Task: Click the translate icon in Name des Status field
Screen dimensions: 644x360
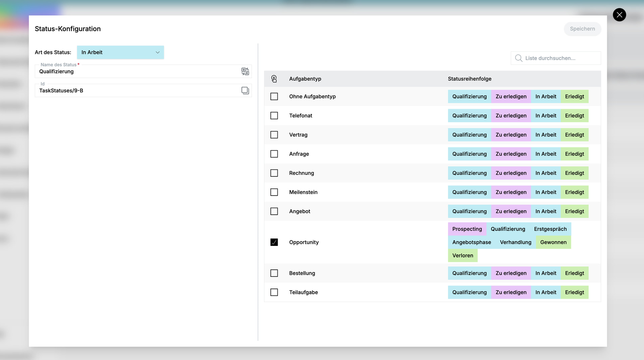Action: click(245, 71)
